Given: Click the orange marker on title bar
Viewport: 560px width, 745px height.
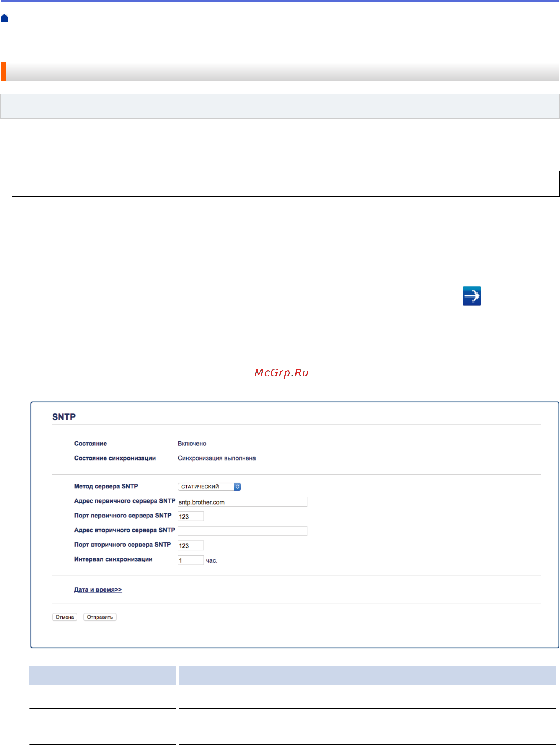Looking at the screenshot, I should click(x=3, y=72).
